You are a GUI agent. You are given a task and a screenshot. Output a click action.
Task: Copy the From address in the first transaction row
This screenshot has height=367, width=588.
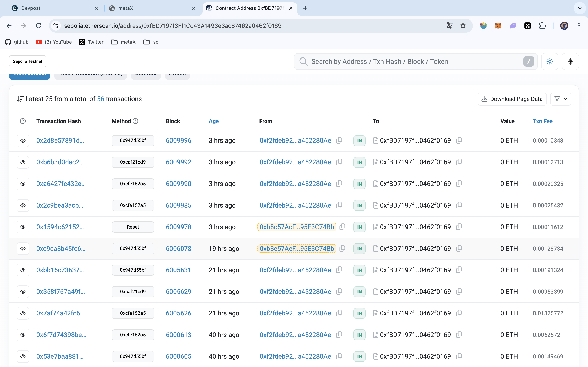tap(339, 140)
